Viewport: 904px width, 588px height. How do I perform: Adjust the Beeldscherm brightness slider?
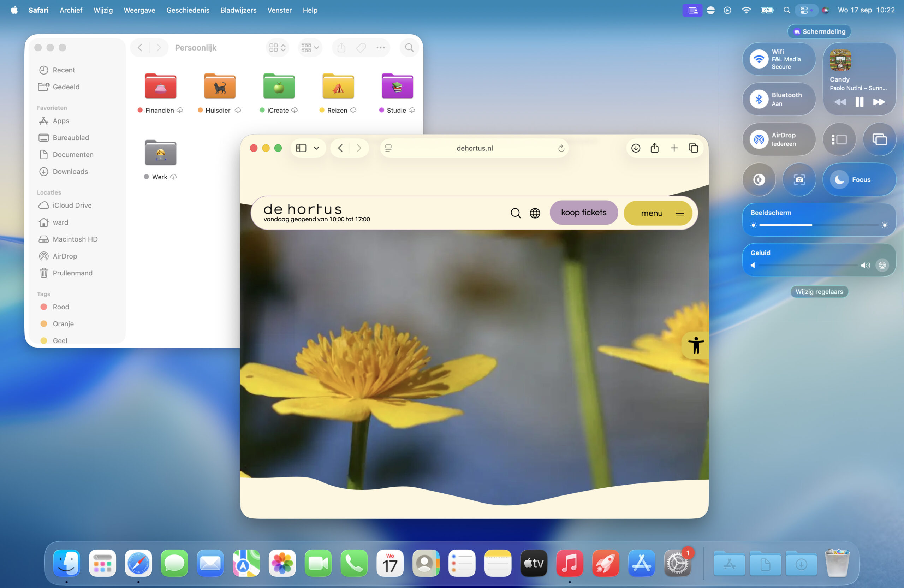click(x=812, y=225)
